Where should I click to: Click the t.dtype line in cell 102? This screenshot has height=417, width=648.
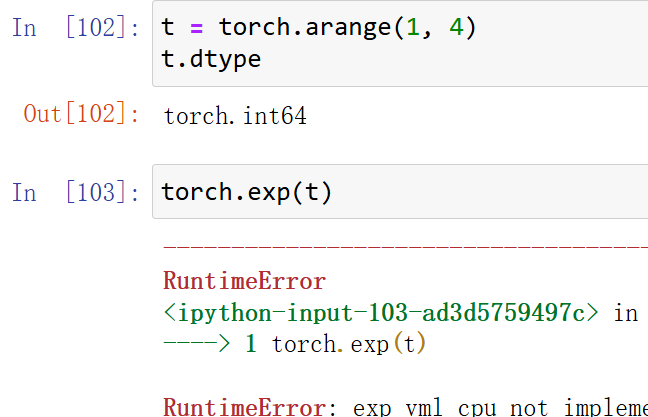(211, 60)
